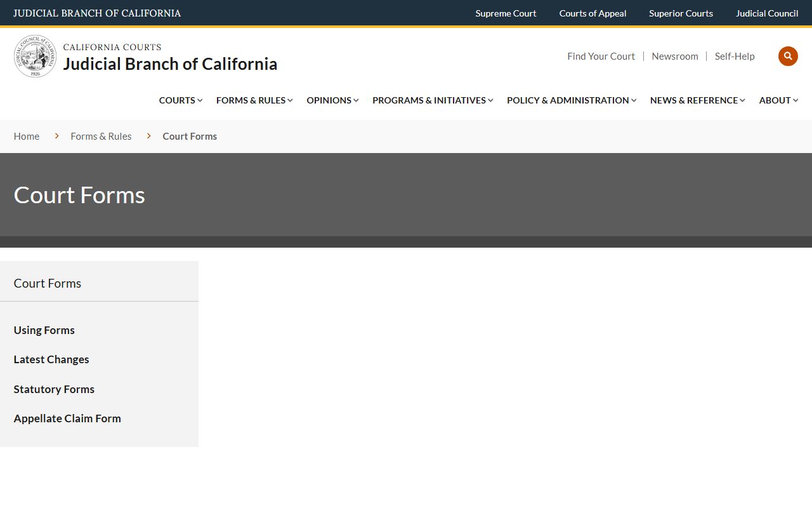Open the Supreme Court link

(506, 13)
